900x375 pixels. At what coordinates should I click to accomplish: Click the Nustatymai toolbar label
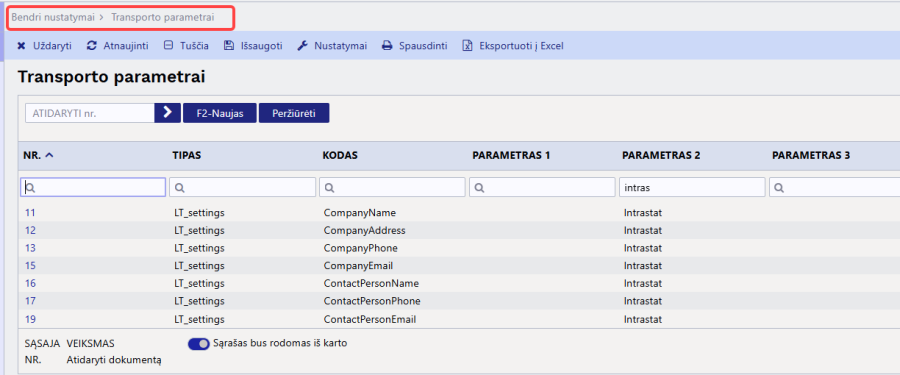pos(340,46)
